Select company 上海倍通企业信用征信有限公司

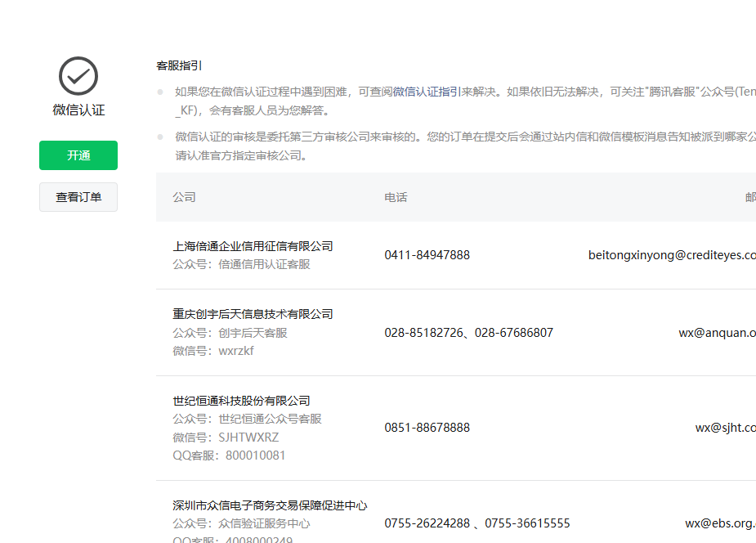253,246
